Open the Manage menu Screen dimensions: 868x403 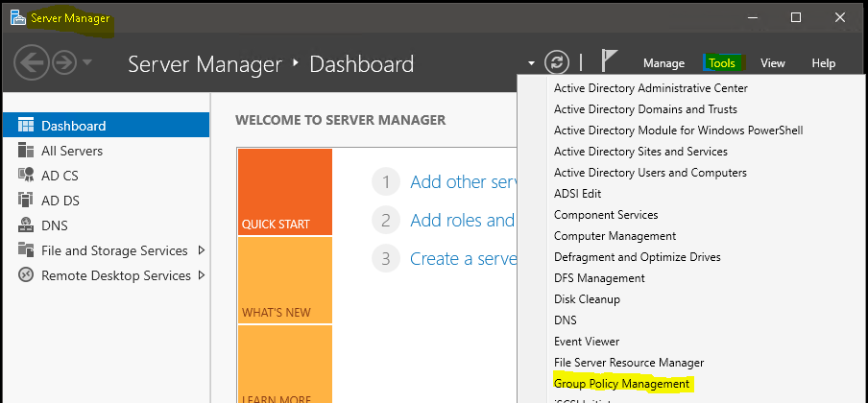tap(663, 63)
